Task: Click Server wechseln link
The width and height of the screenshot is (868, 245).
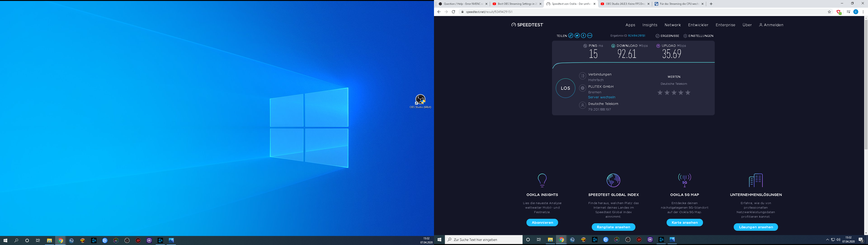Action: point(601,97)
